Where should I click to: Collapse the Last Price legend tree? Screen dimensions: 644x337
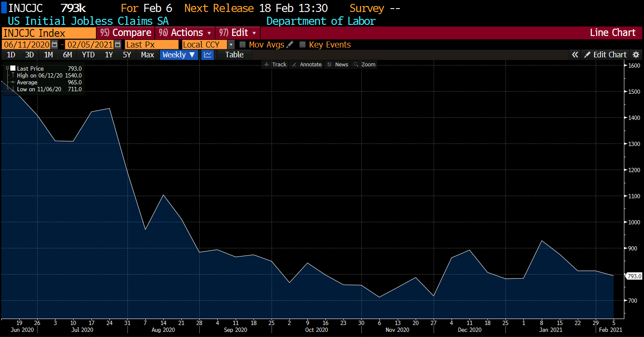coord(7,69)
